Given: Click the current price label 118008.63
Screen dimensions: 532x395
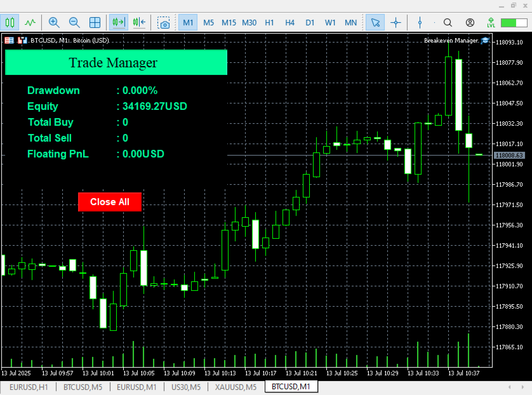Looking at the screenshot, I should pos(509,156).
